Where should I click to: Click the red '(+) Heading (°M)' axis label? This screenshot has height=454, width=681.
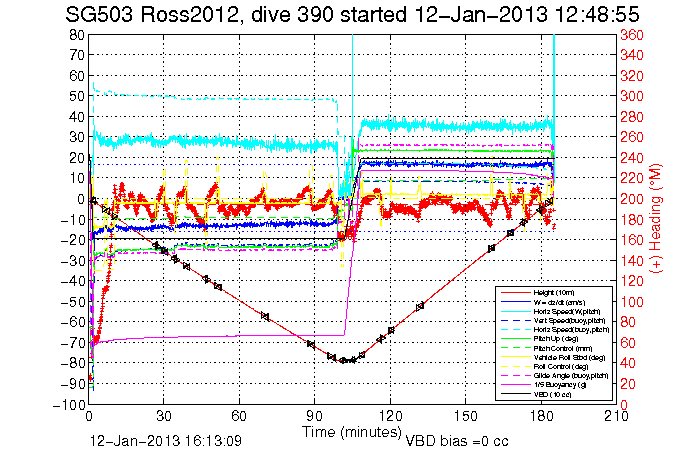(x=655, y=219)
